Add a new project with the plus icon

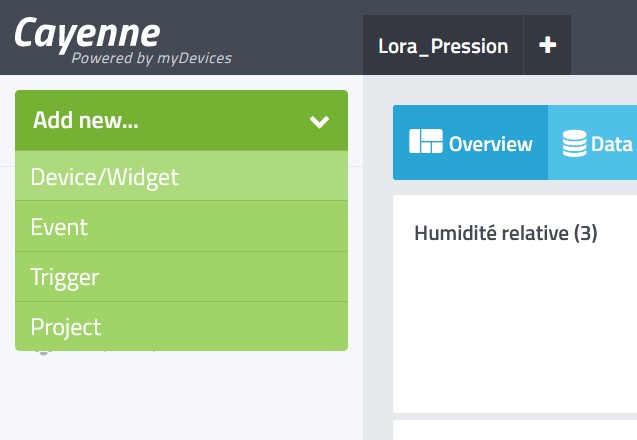tap(547, 45)
